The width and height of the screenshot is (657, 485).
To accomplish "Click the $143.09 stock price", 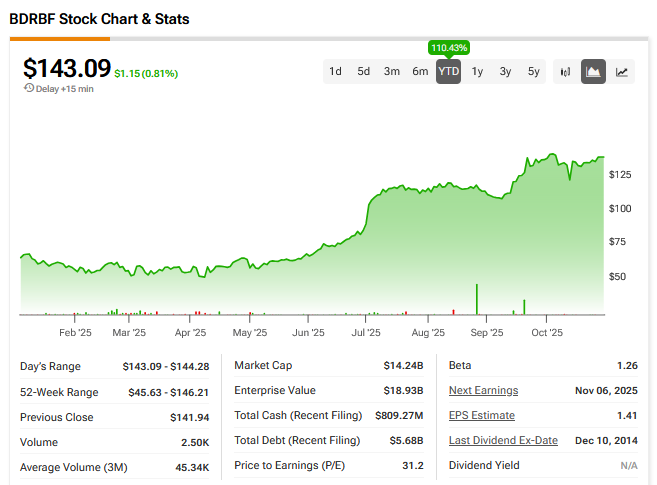I will pyautogui.click(x=65, y=68).
